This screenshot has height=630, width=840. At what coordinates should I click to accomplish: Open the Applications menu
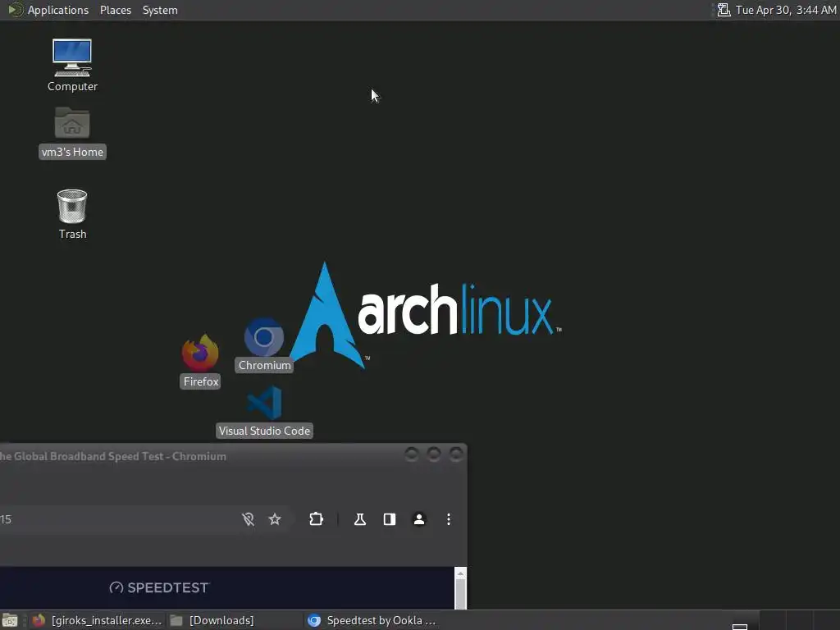point(48,10)
